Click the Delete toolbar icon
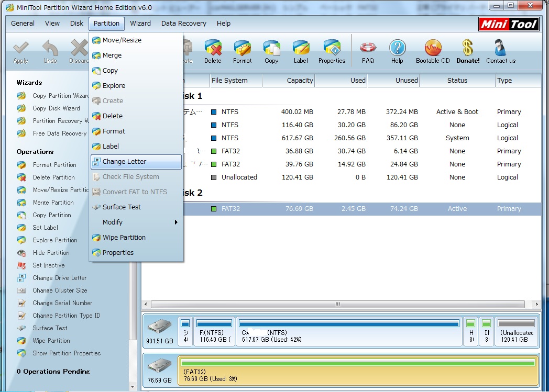Screen dimensions: 549x392 point(213,51)
